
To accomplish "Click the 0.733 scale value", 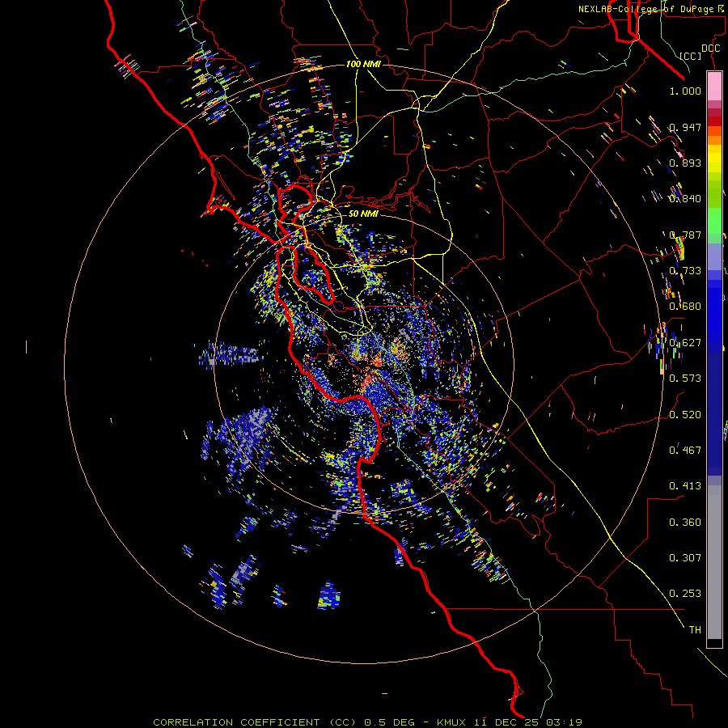I will pyautogui.click(x=685, y=271).
